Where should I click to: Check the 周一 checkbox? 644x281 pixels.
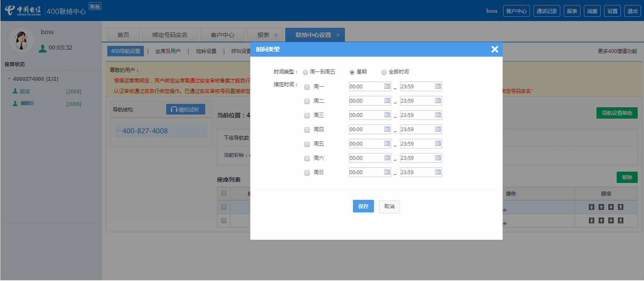[307, 87]
